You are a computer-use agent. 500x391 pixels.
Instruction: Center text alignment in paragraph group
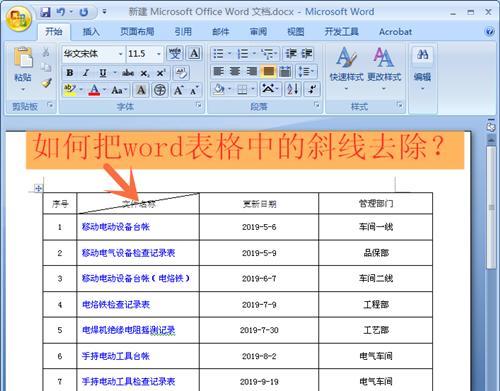[235, 71]
